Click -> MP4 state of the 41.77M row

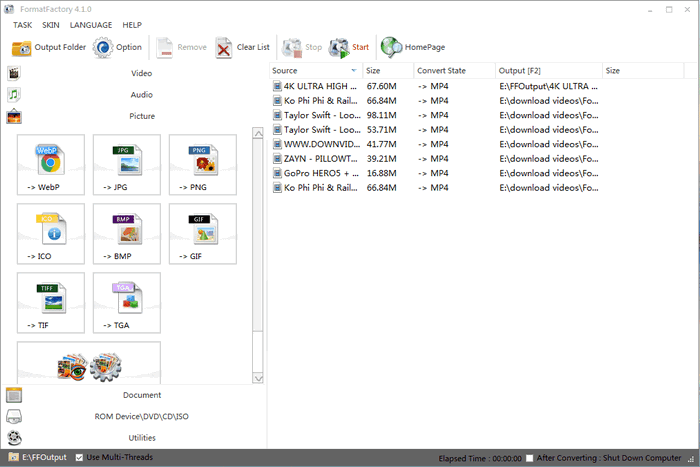[433, 144]
